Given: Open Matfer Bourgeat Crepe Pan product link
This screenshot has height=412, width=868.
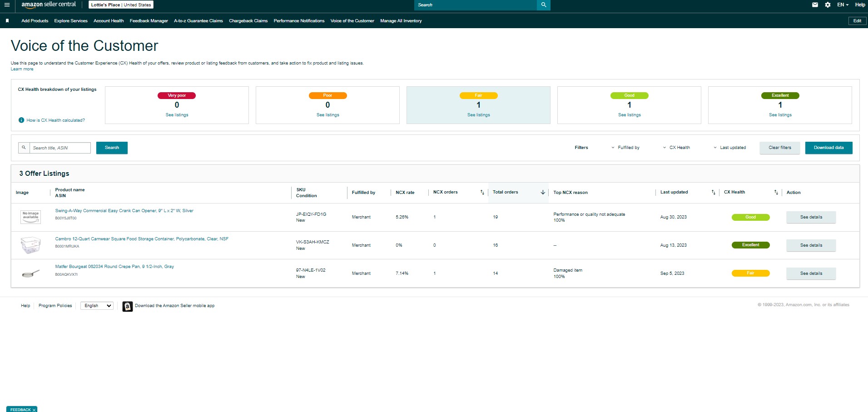Looking at the screenshot, I should pyautogui.click(x=114, y=267).
